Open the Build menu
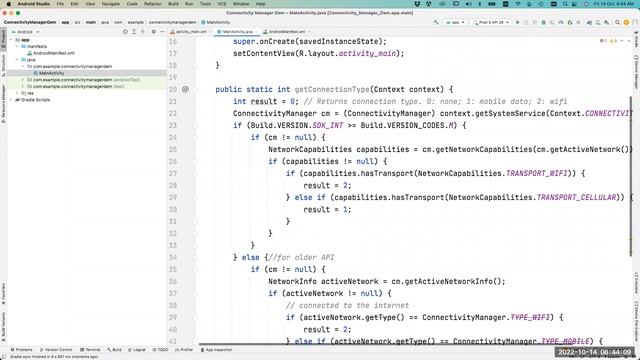Screen dimensions: 640x360 (173, 4)
